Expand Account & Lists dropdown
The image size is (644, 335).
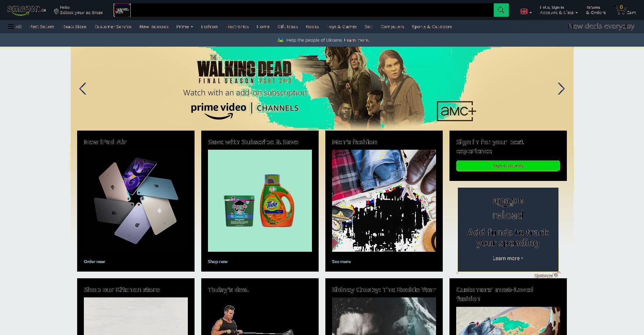(559, 10)
